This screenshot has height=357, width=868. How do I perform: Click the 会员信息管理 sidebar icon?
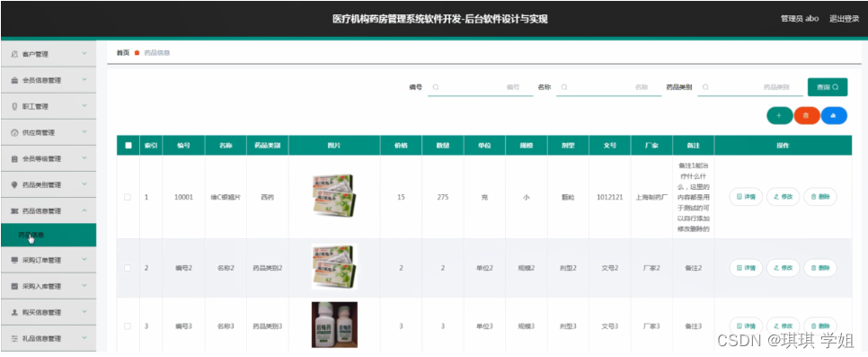point(14,80)
